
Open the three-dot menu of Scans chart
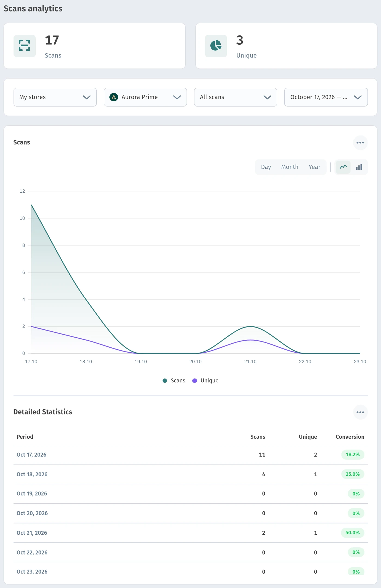360,143
